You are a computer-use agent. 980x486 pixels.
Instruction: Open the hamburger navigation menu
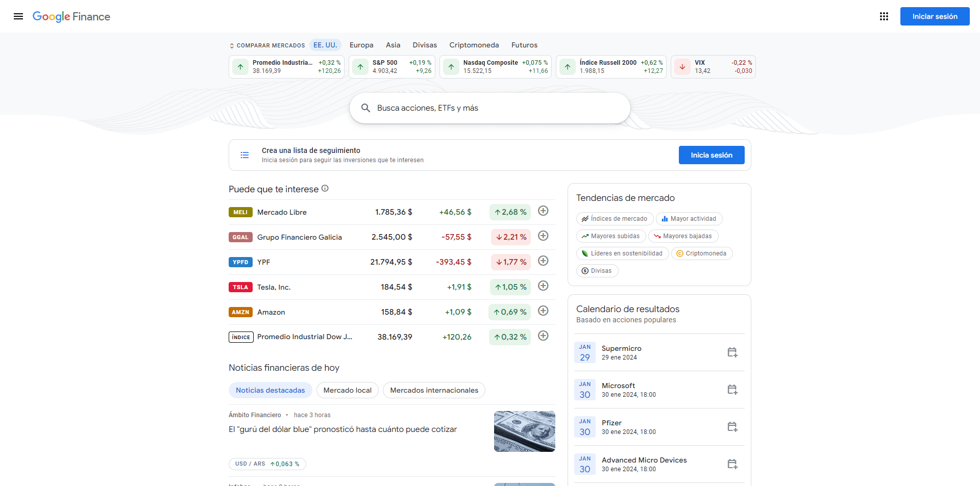[18, 16]
